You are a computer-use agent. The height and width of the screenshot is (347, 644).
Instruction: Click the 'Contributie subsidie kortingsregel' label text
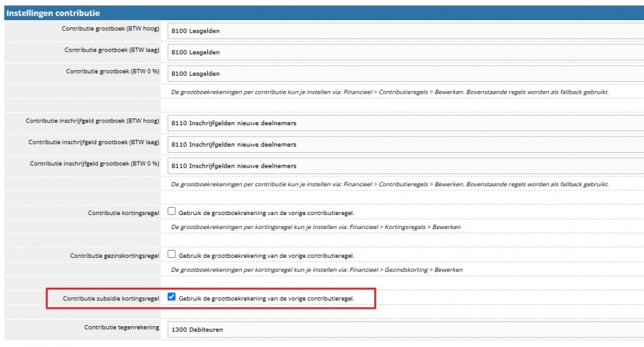111,298
